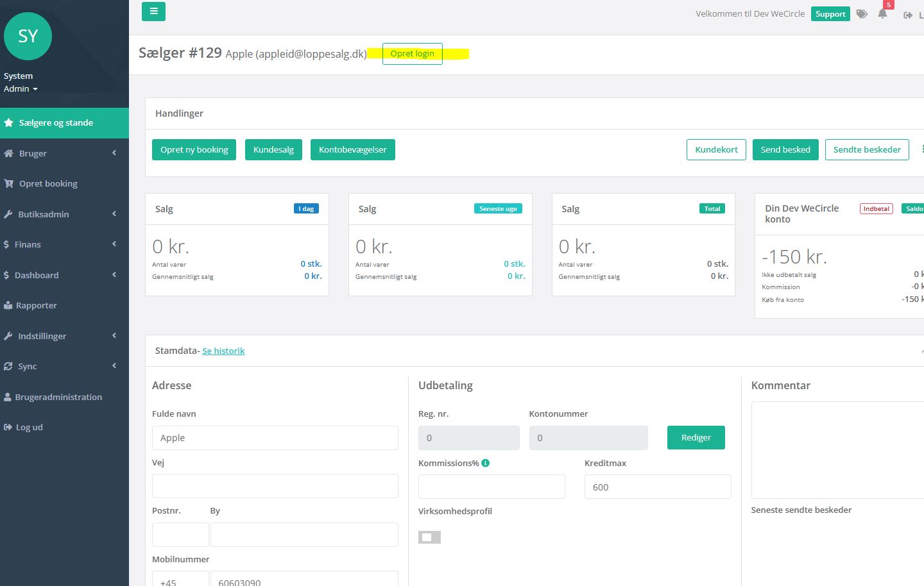Focus the Kontonummer field
The width and height of the screenshot is (924, 586).
pyautogui.click(x=588, y=438)
